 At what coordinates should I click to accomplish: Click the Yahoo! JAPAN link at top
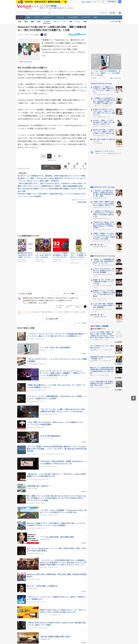pyautogui.click(x=86, y=2)
